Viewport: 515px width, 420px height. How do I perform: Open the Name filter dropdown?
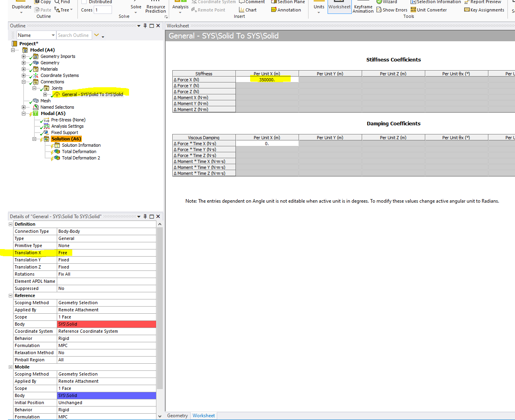[53, 35]
